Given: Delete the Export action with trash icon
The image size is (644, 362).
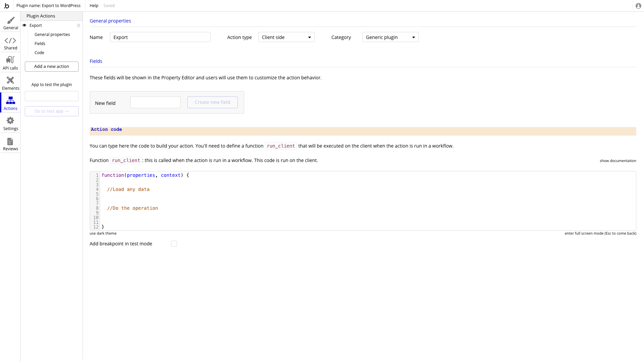Looking at the screenshot, I should (79, 26).
